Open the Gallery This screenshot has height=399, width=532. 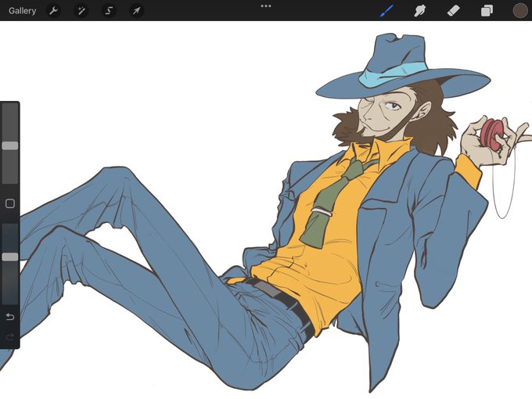coord(23,11)
